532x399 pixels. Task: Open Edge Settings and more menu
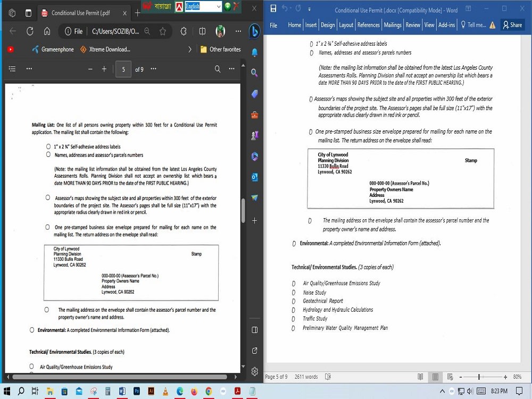[238, 31]
